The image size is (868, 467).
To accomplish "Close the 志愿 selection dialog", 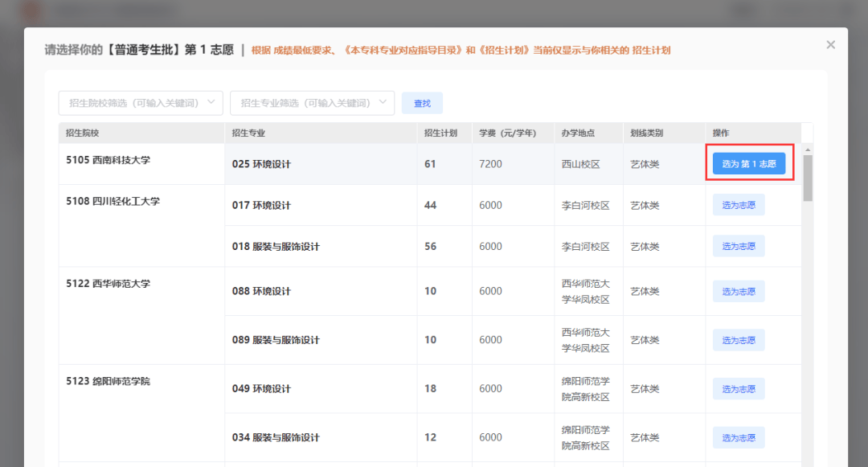I will pos(831,45).
